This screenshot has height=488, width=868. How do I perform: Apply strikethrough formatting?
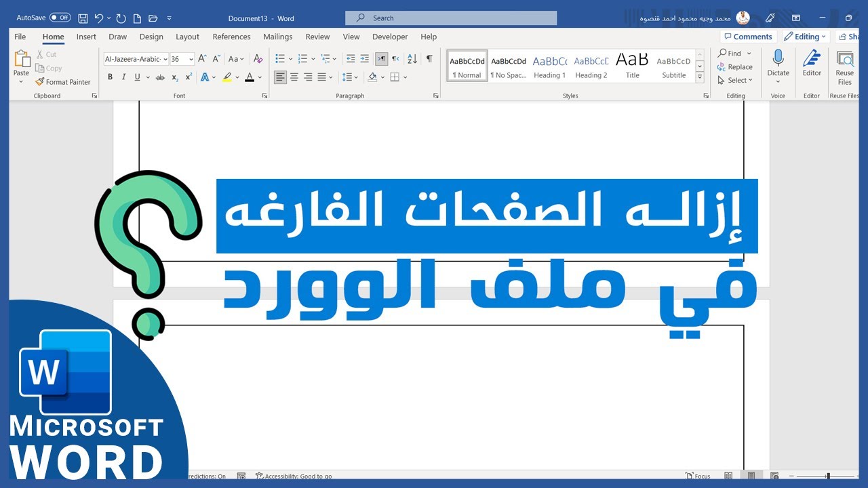160,77
